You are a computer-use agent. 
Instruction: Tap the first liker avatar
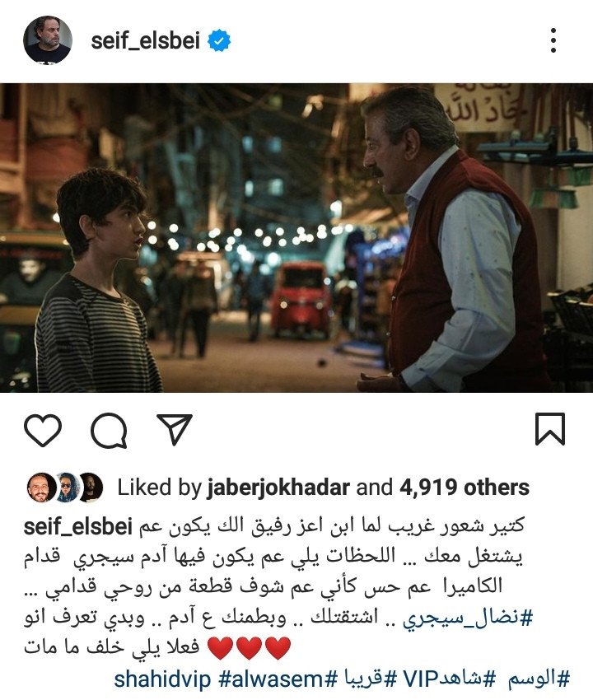click(41, 488)
